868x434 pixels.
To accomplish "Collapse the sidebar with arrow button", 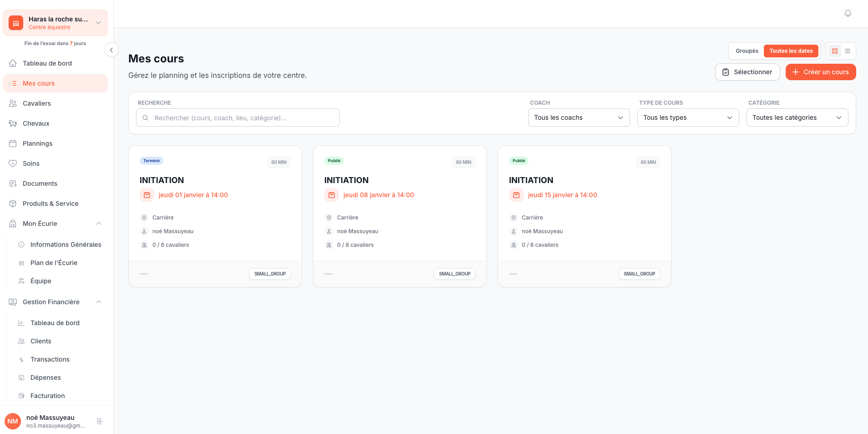I will (x=111, y=50).
